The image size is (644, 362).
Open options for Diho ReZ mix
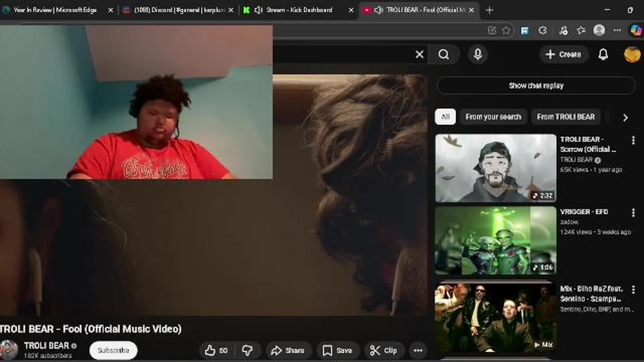coord(633,290)
